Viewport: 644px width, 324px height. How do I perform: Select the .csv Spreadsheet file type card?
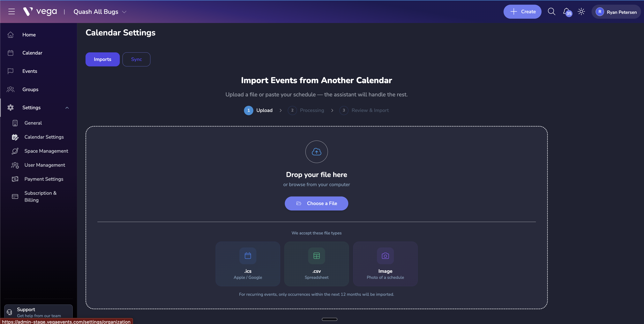click(x=316, y=264)
